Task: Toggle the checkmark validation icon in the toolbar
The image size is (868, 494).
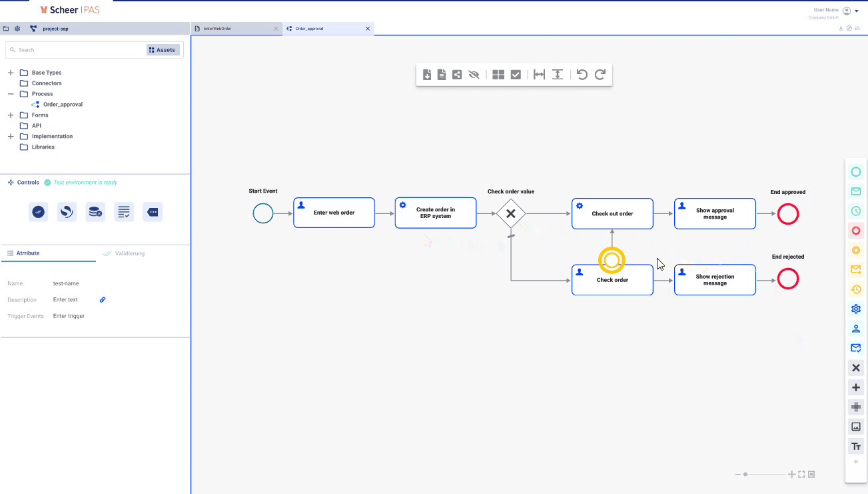Action: point(516,75)
